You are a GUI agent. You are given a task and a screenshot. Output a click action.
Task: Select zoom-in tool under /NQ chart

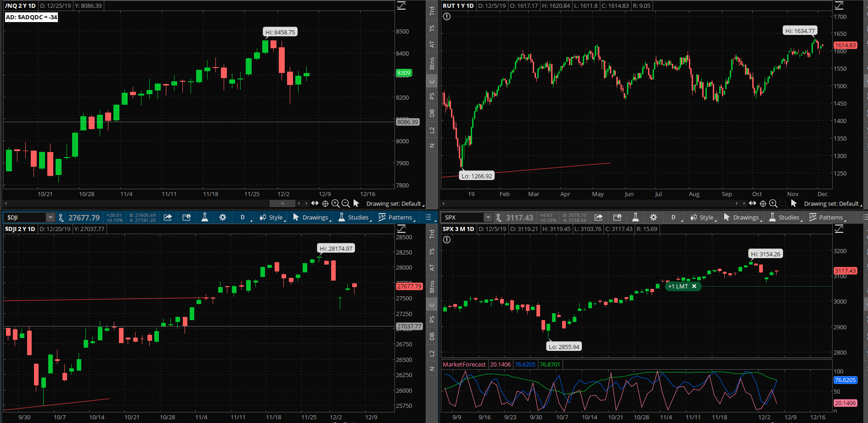(x=335, y=203)
